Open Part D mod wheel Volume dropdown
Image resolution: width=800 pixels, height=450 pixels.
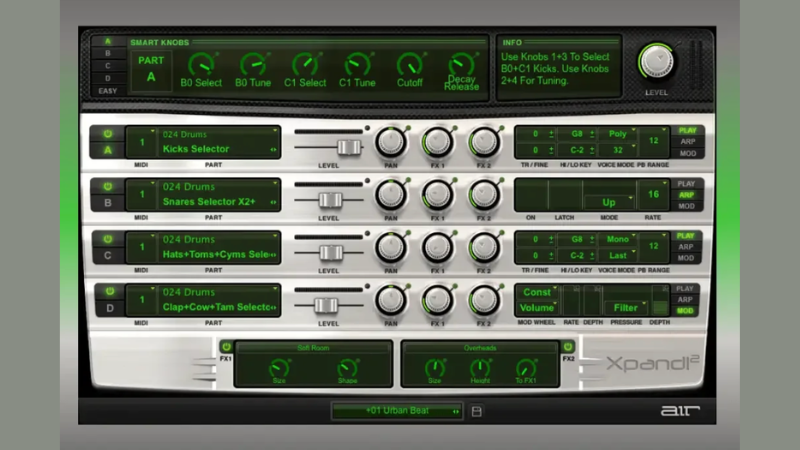[537, 308]
